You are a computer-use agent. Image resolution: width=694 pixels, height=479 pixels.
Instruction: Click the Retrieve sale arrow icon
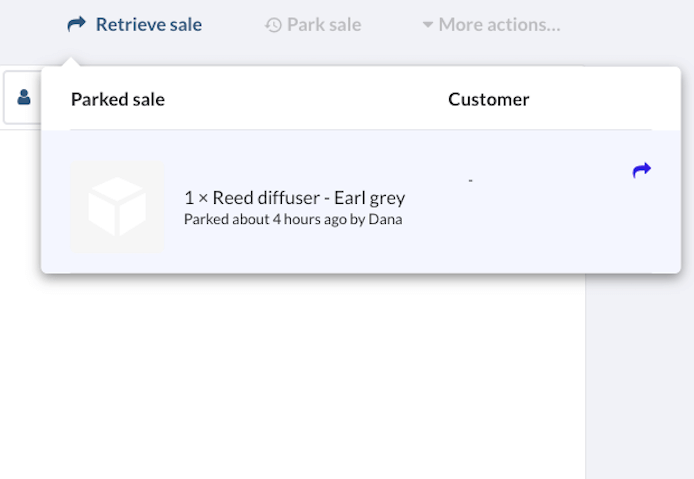(77, 24)
